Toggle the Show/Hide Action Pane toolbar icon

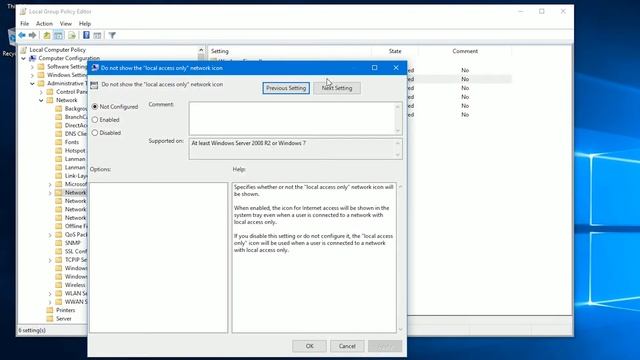[97, 36]
